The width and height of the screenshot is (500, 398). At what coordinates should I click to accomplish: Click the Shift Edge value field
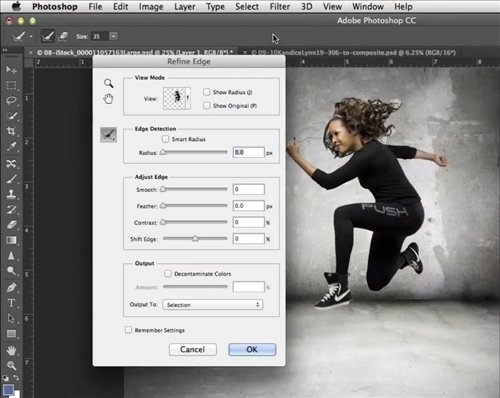pyautogui.click(x=249, y=238)
